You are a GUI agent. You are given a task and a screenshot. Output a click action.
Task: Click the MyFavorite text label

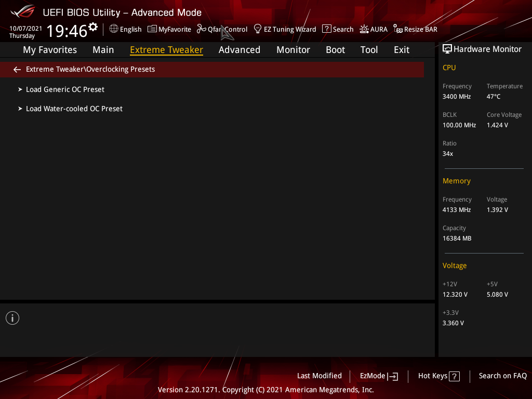coord(175,30)
